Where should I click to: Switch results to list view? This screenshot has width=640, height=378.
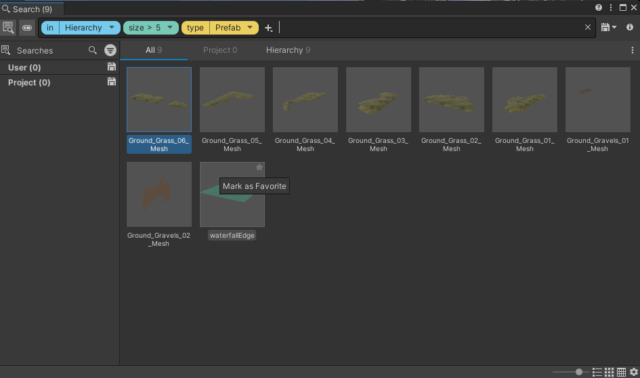(597, 372)
